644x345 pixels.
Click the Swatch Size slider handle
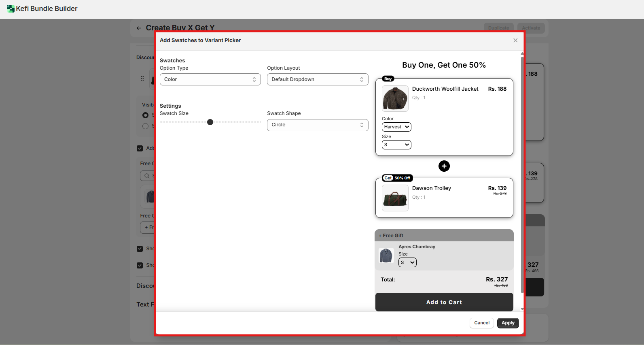(210, 122)
